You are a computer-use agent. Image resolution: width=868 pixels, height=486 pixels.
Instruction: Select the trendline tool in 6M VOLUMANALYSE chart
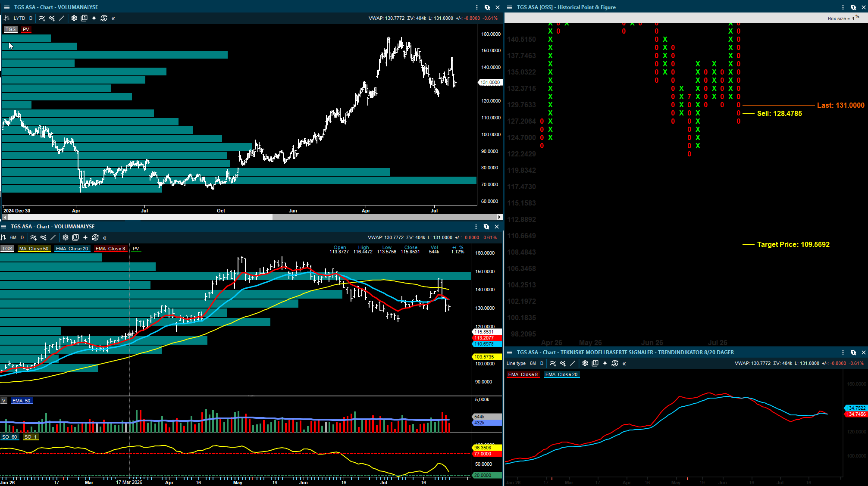tap(53, 237)
